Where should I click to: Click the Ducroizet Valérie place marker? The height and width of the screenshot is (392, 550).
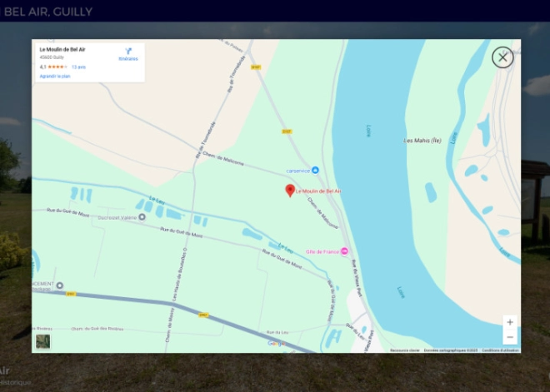(x=142, y=216)
